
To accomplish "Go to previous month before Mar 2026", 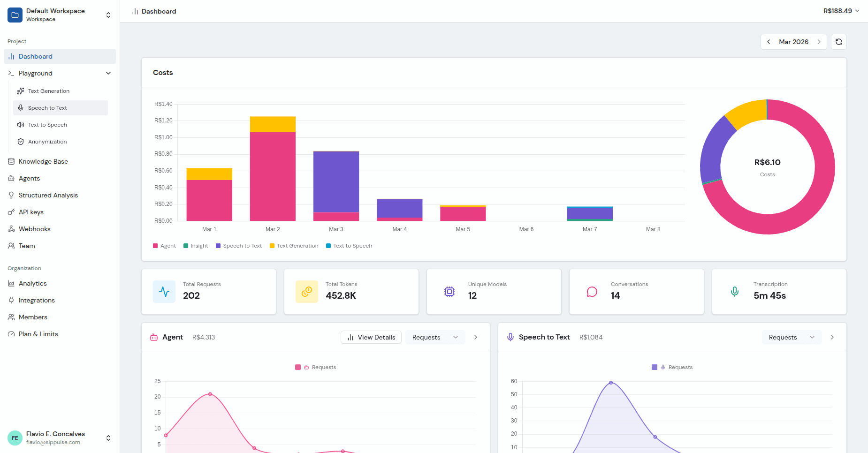I will (769, 42).
